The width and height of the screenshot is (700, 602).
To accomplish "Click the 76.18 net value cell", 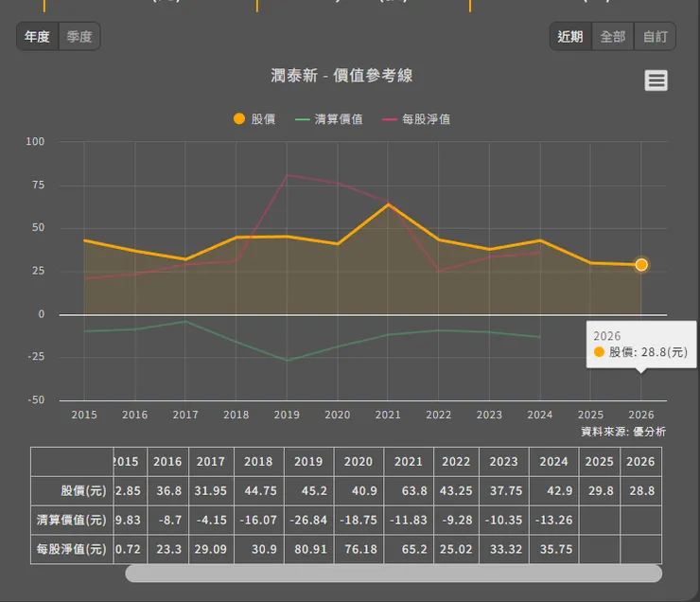I will pyautogui.click(x=359, y=549).
